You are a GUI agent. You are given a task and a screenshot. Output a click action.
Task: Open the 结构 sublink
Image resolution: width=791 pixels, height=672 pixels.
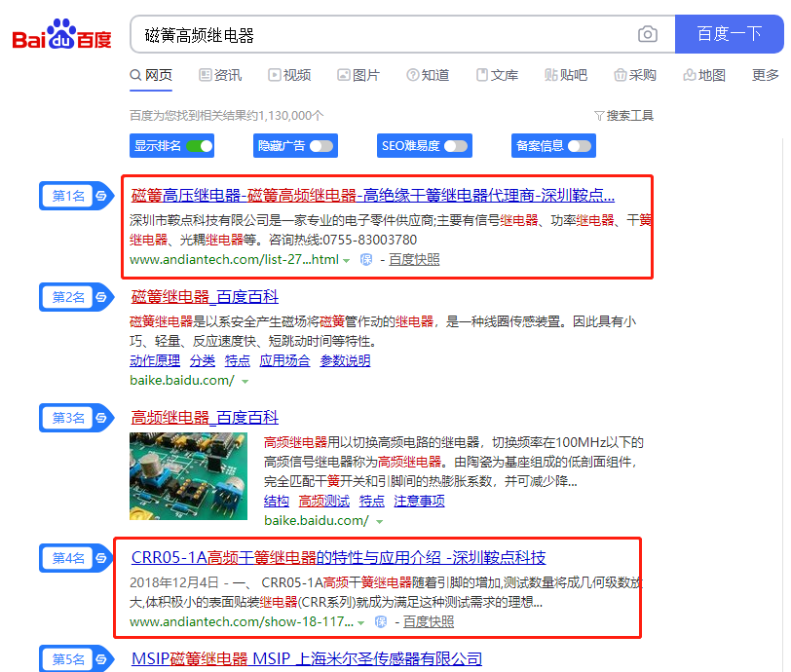click(277, 501)
